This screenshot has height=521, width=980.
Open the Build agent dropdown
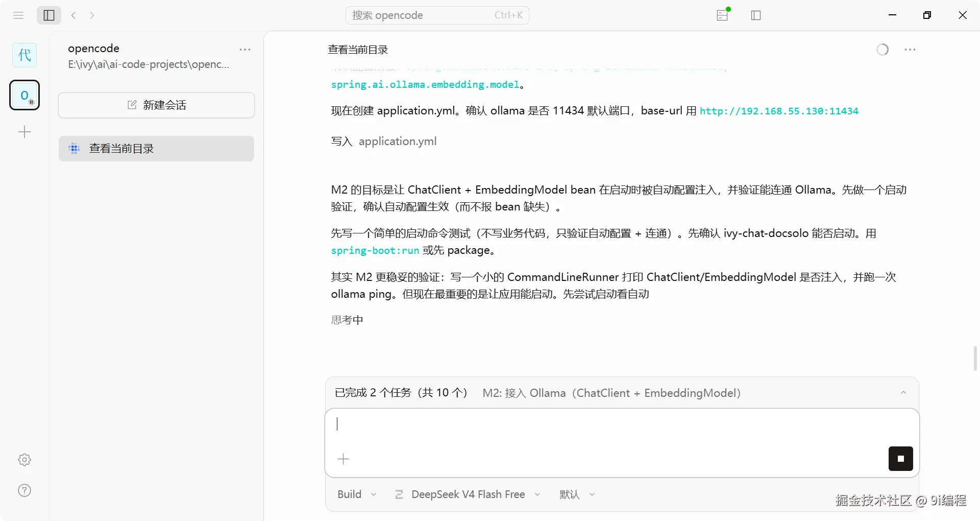[357, 494]
